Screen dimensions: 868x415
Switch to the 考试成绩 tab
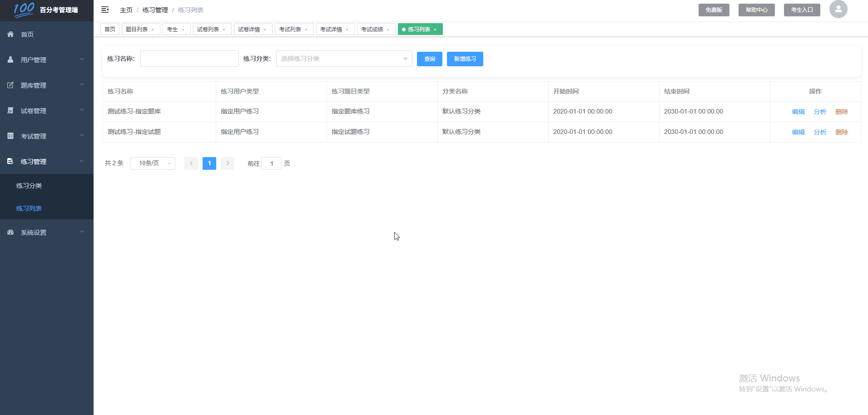[372, 29]
